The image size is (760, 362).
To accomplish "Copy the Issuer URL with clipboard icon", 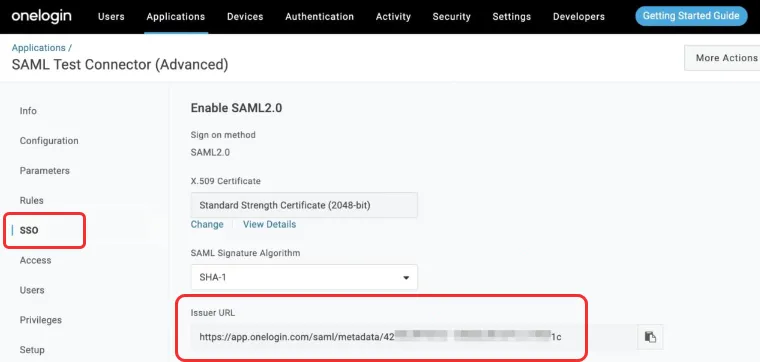I will tap(650, 337).
